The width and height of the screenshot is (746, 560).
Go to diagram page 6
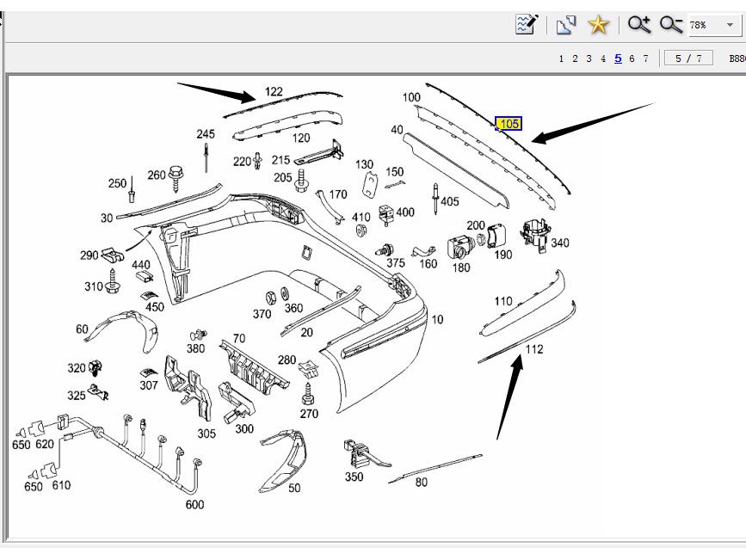632,58
